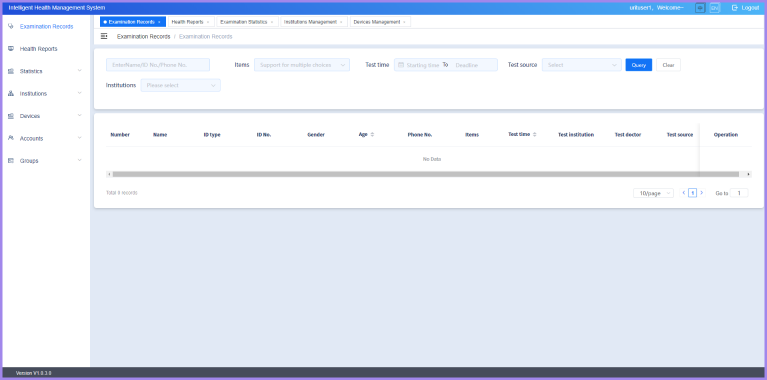Expand the Devices menu chevron
Screen dimensions: 767x380
pos(79,115)
